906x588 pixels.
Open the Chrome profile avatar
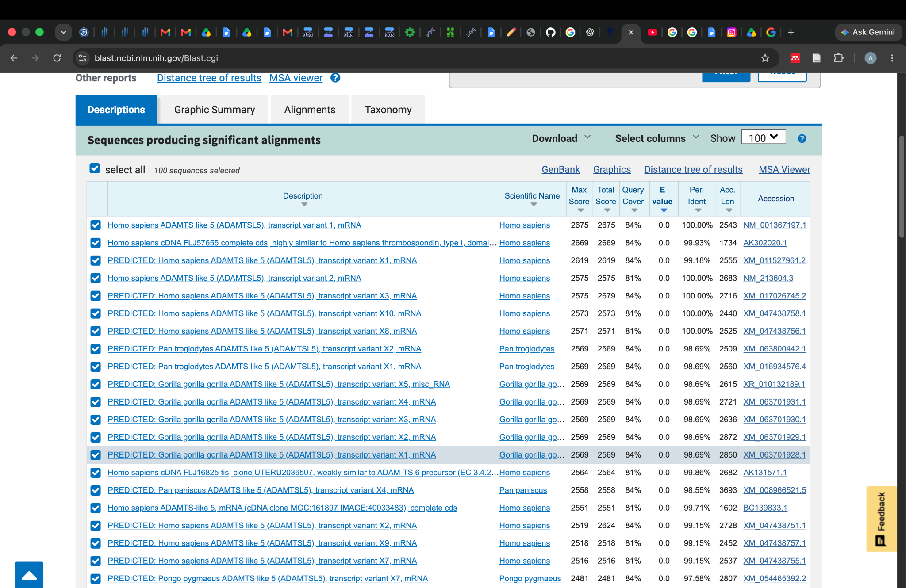pyautogui.click(x=870, y=58)
